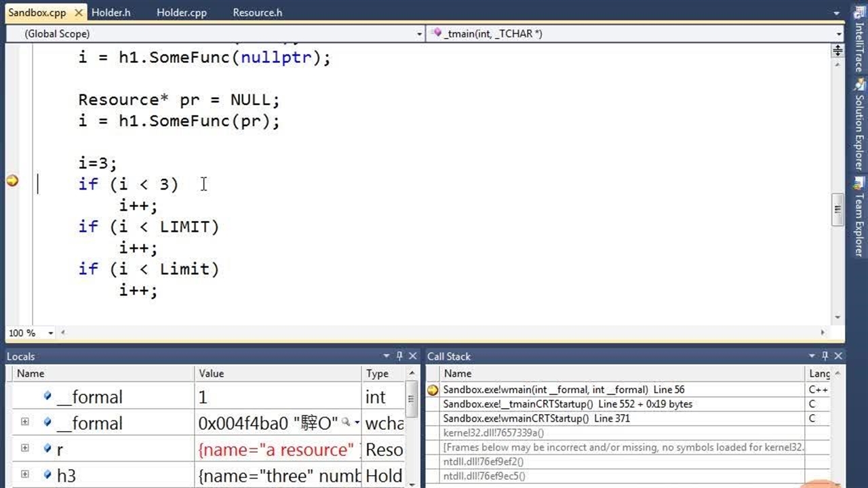
Task: Toggle auto-hide pin on Locals panel
Action: coord(399,356)
